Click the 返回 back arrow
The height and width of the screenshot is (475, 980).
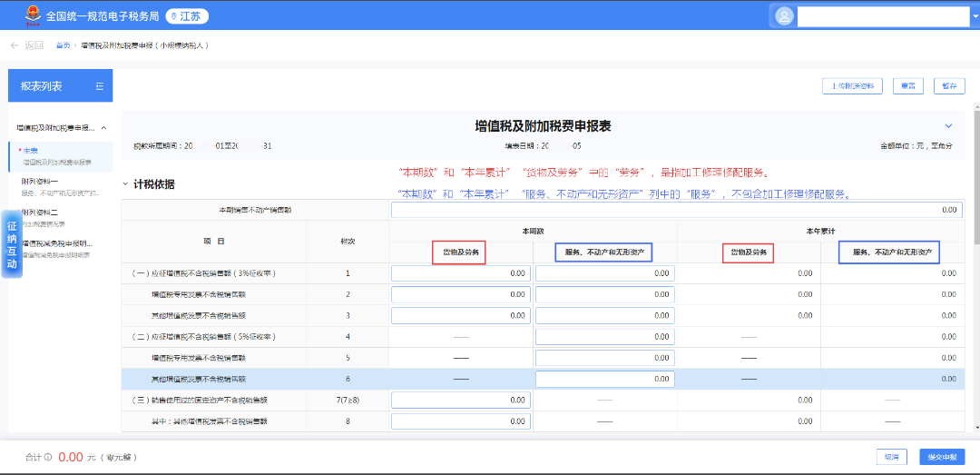(15, 45)
